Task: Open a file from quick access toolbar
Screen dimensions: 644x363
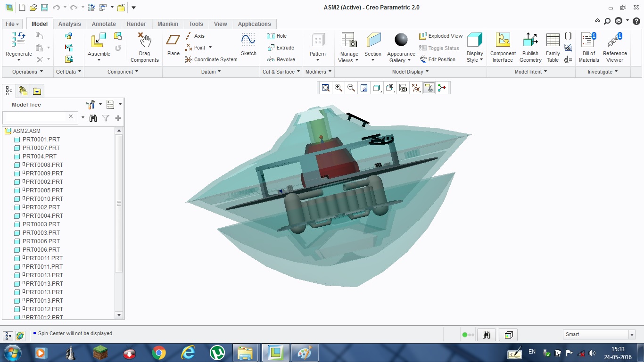Action: [33, 8]
